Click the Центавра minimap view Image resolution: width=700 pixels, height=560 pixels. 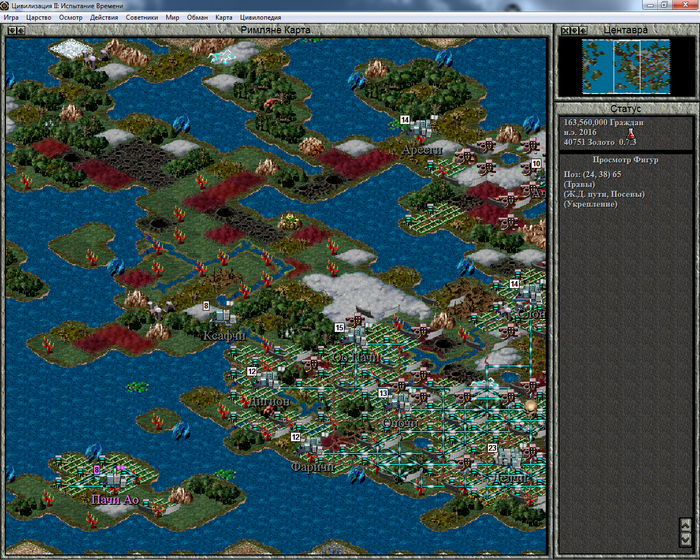(x=625, y=64)
